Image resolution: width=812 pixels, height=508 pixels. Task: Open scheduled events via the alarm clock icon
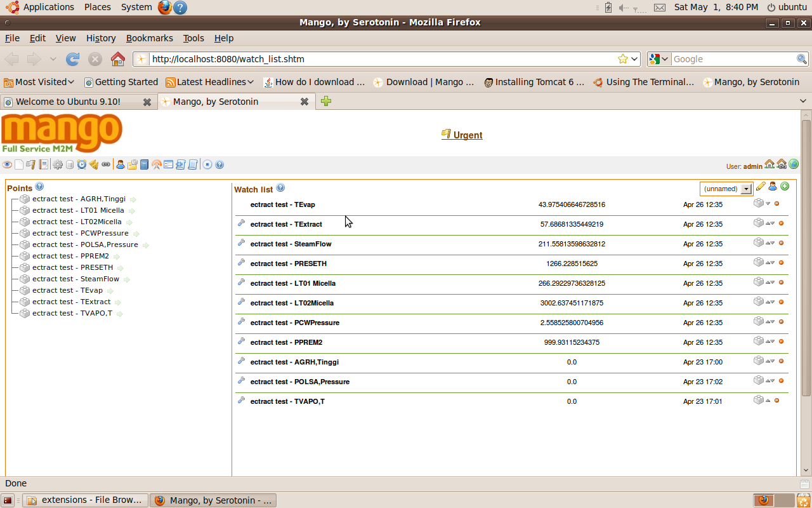click(x=81, y=164)
